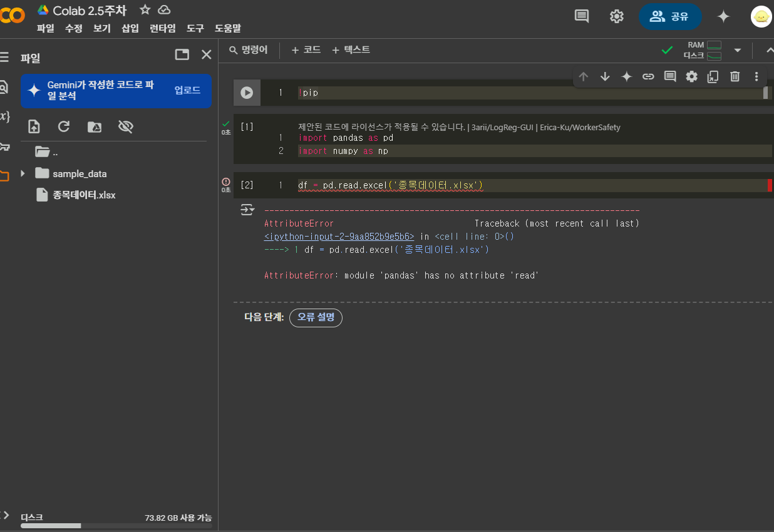Screen dimensions: 774x532
Task: Open the variables {x} sidebar icon
Action: click(x=4, y=116)
